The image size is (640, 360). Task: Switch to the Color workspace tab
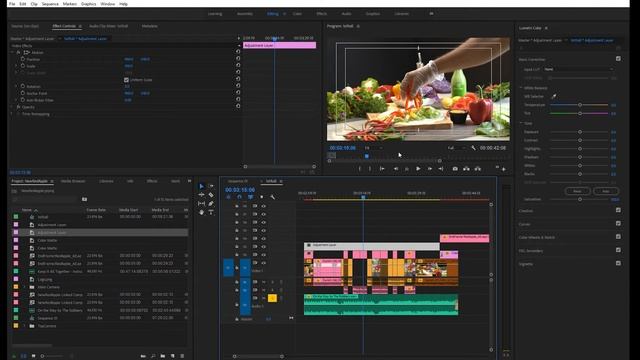pos(297,13)
